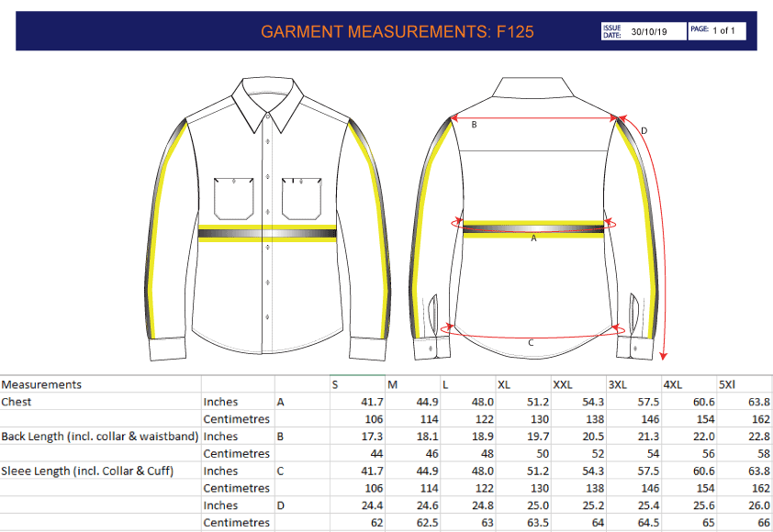Select row D centimetres value 64.5

pos(648,522)
